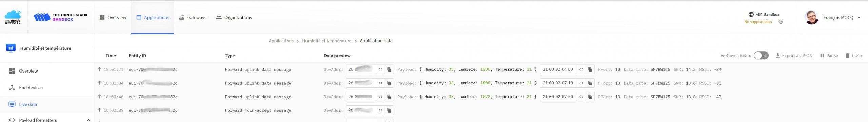
Task: Go to Humidité et température breadcrumb
Action: click(x=327, y=41)
